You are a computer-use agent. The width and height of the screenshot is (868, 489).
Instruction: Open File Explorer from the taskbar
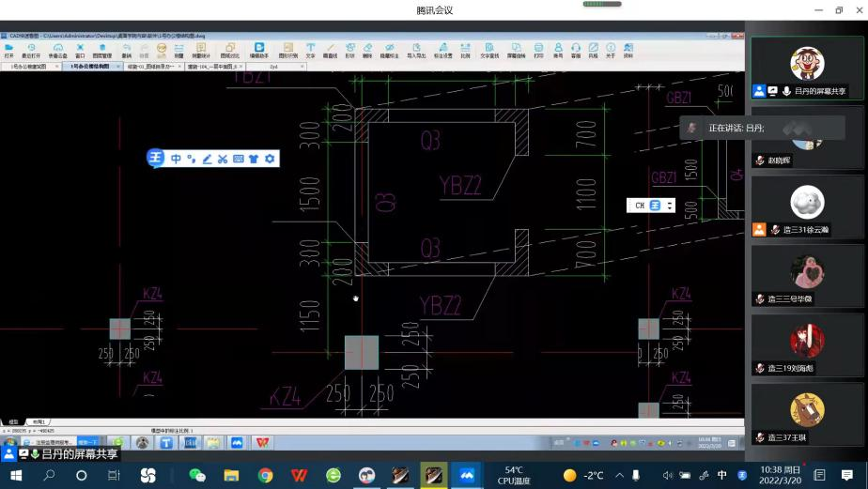tap(231, 475)
